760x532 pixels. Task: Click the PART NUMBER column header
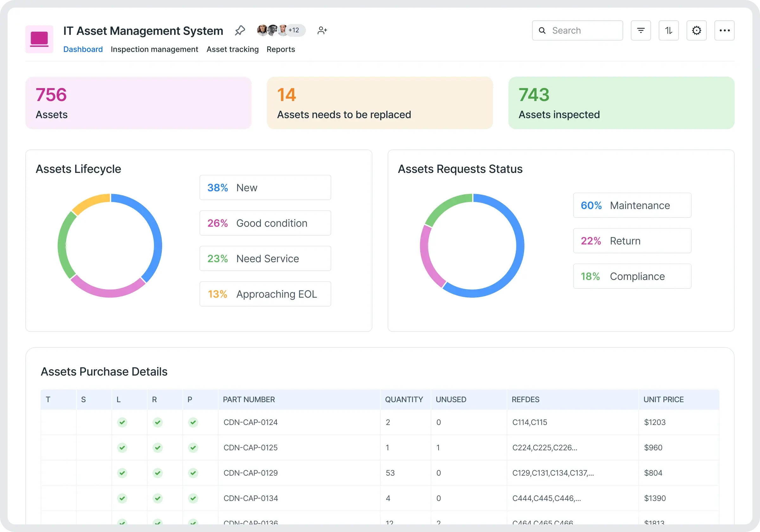[249, 399]
